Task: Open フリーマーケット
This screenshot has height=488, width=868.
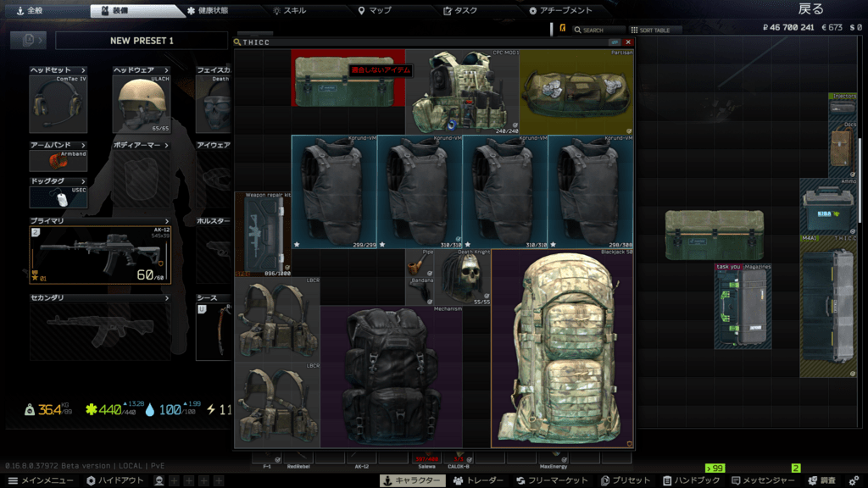Action: click(552, 480)
